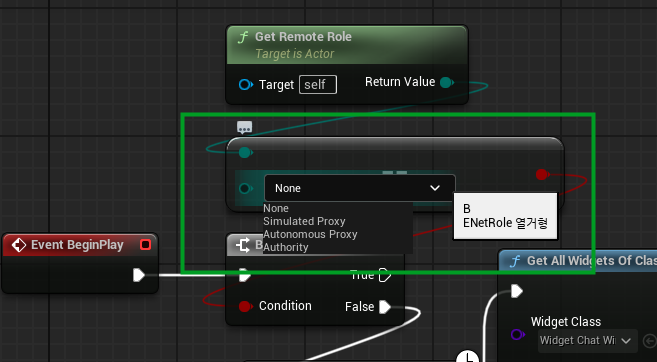The height and width of the screenshot is (362, 657).
Task: Click the Get All Widgets Of Class exec input pin
Action: pos(517,291)
